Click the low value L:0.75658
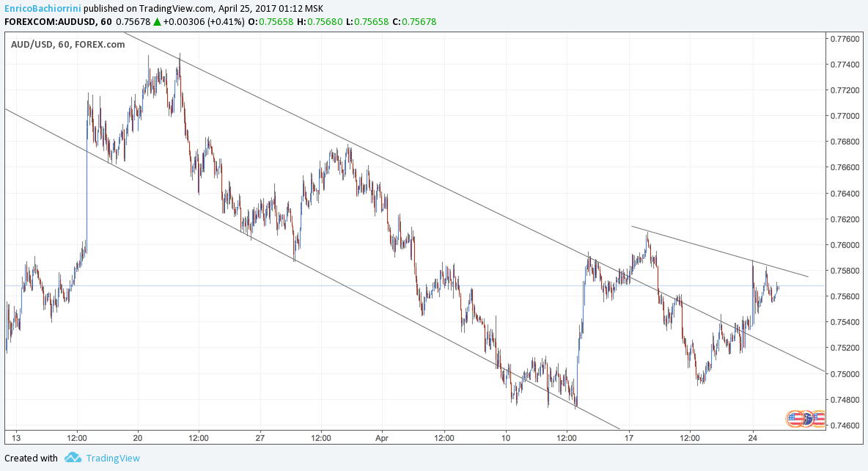 [367, 22]
